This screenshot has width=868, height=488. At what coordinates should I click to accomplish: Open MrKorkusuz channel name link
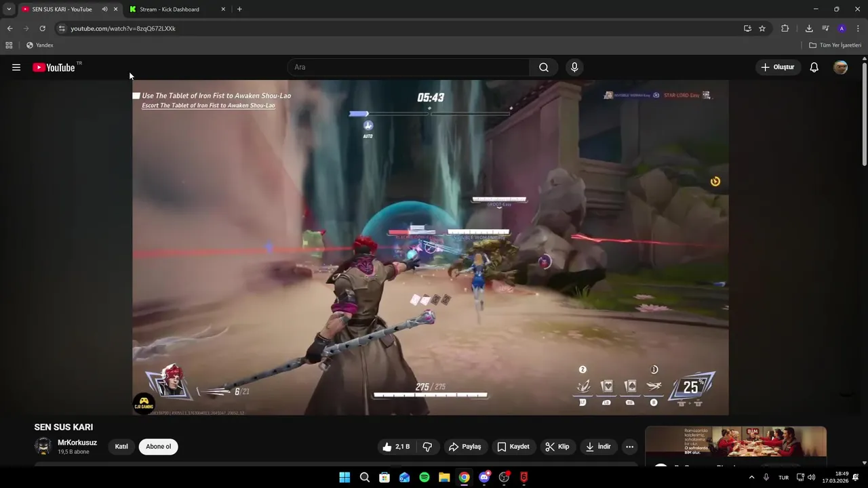77,443
